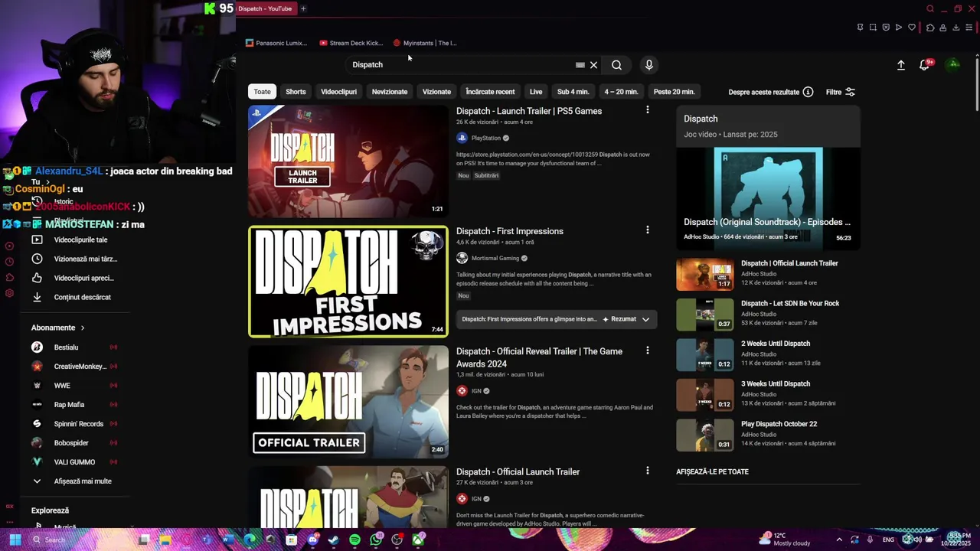Select the Shorts filter chip

(x=296, y=92)
